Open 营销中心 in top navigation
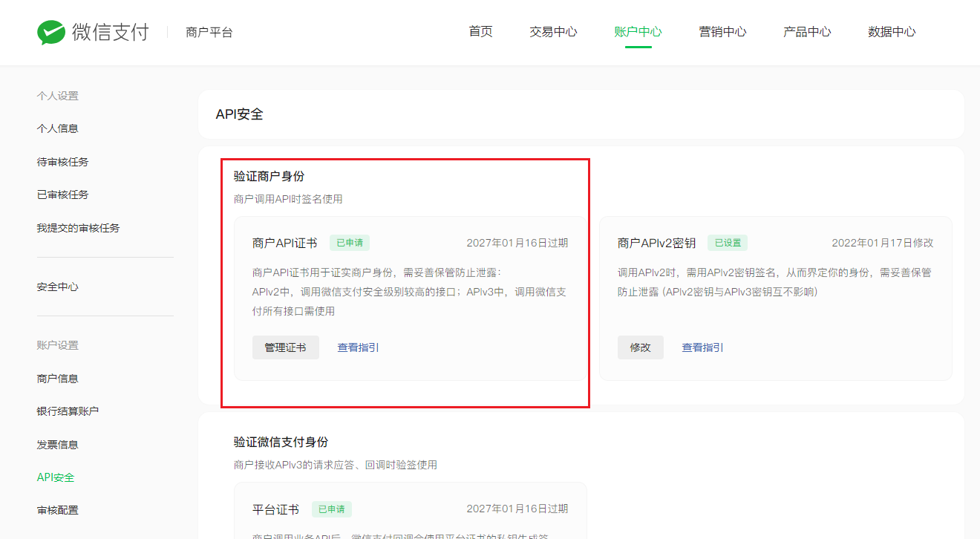Screen dimensions: 980x539 click(x=722, y=32)
